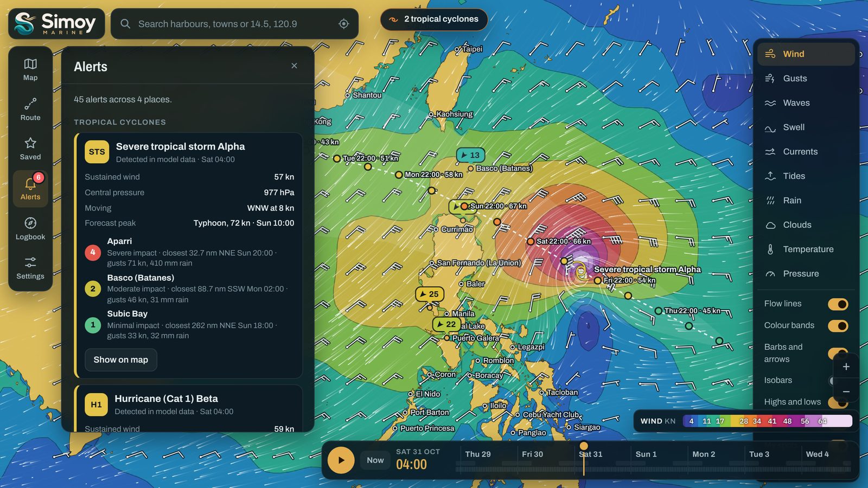Click the Manila map label

[x=463, y=313]
